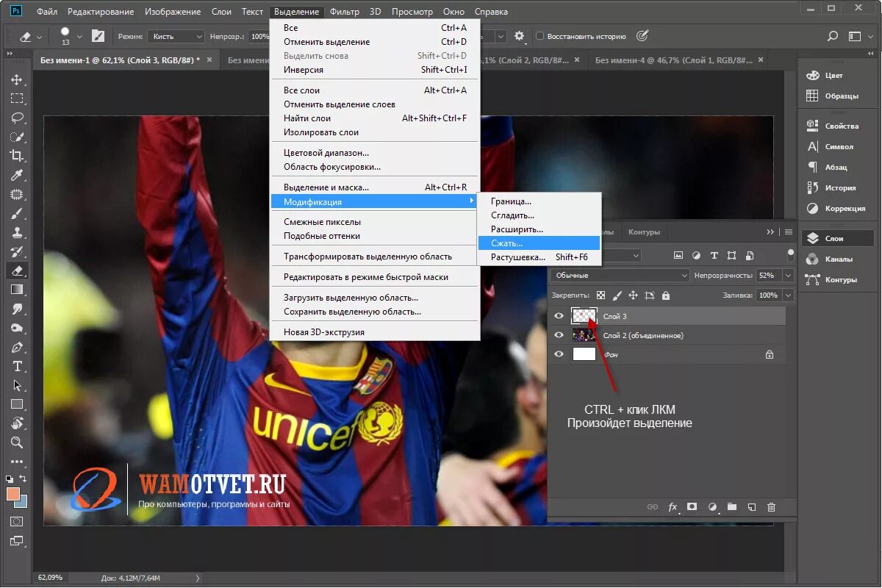
Task: Open blend mode dropdown Обычные
Action: tap(620, 275)
